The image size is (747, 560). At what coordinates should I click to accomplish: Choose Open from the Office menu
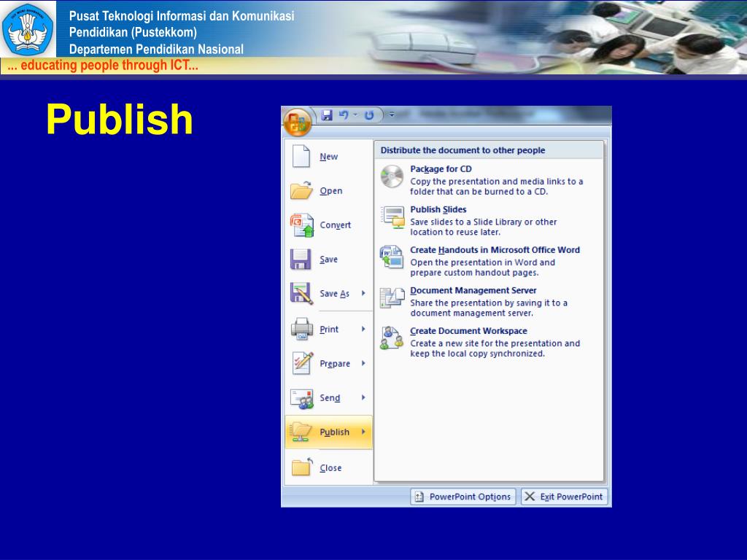[x=331, y=190]
